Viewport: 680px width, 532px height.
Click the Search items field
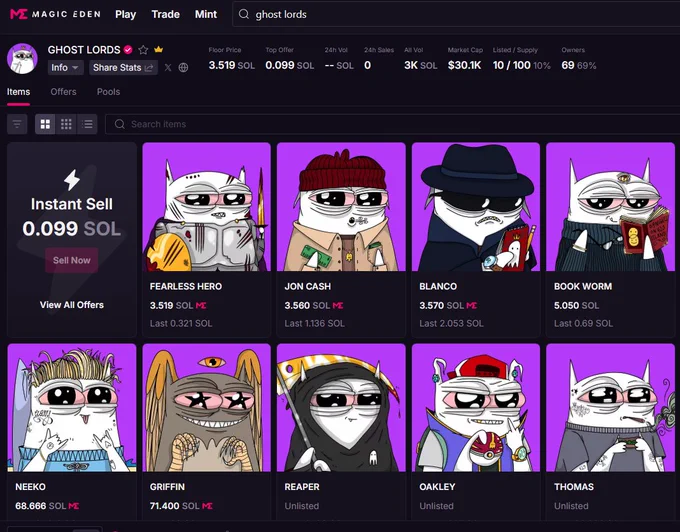[x=392, y=124]
